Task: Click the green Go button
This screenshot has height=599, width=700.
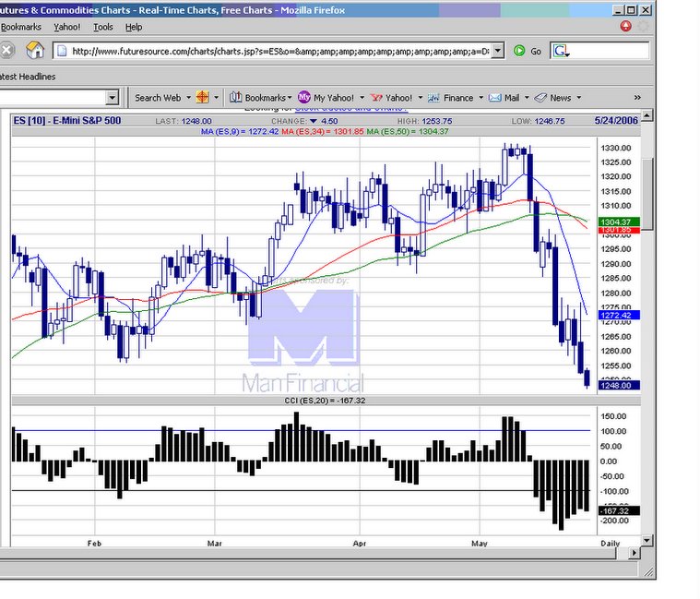Action: click(528, 51)
